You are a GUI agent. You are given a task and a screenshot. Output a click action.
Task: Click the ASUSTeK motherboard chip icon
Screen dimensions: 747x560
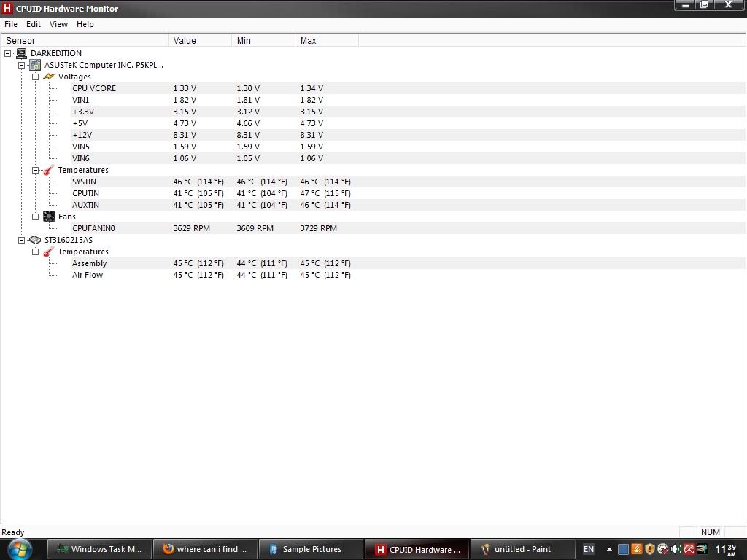point(35,65)
